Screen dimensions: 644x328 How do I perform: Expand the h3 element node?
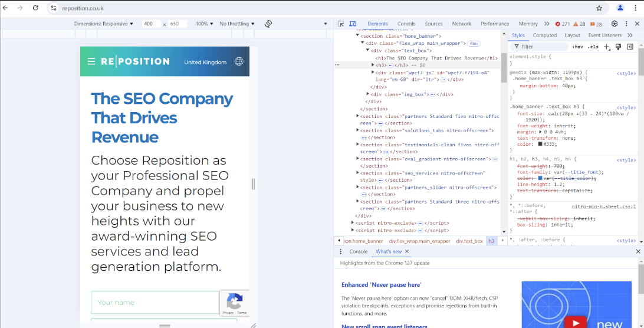click(373, 65)
